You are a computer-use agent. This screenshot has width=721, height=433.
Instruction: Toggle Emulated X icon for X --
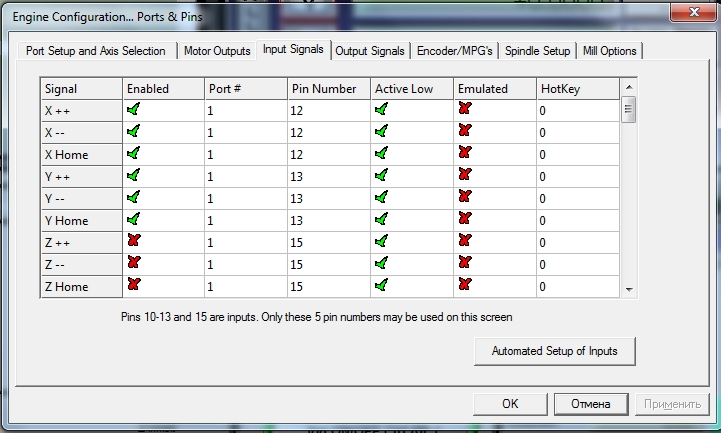(x=465, y=131)
